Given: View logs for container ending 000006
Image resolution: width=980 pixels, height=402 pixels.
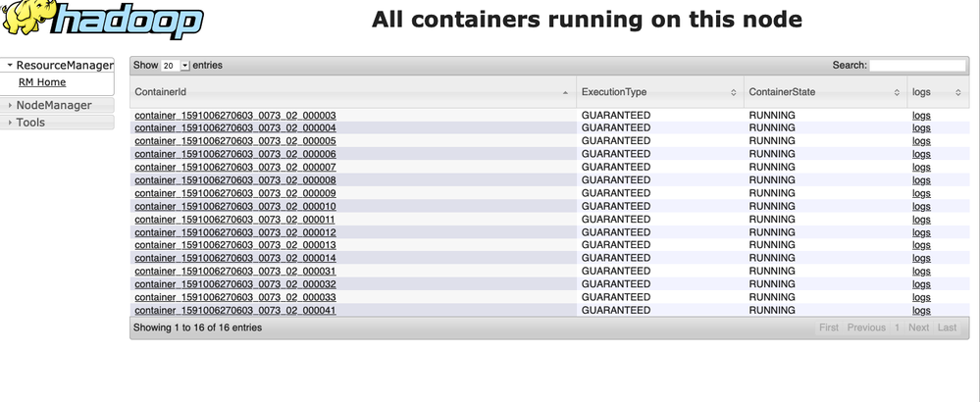Looking at the screenshot, I should tap(921, 154).
